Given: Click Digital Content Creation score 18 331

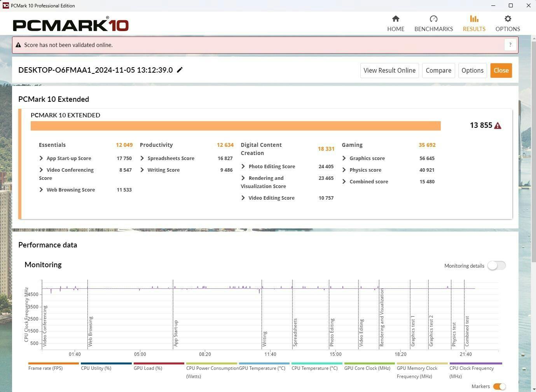Looking at the screenshot, I should click(326, 149).
